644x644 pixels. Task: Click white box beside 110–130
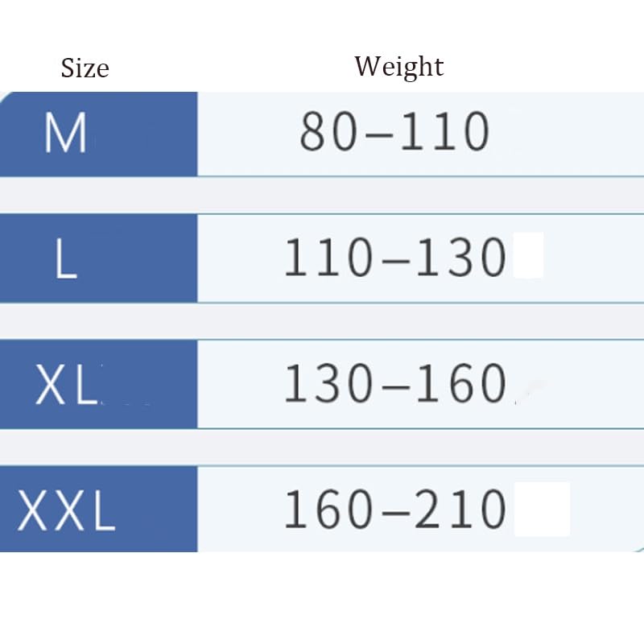coord(529,255)
